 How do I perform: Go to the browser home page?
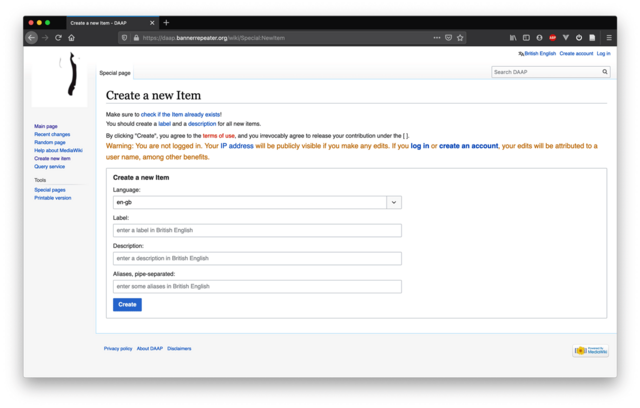pos(71,38)
